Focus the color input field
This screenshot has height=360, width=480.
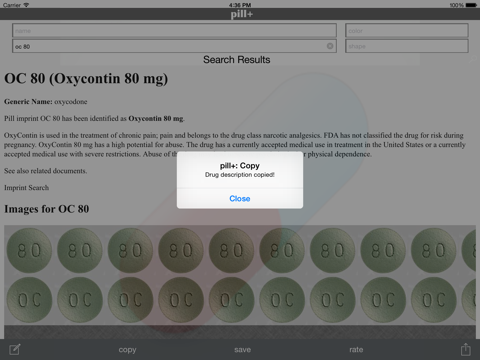tap(407, 30)
